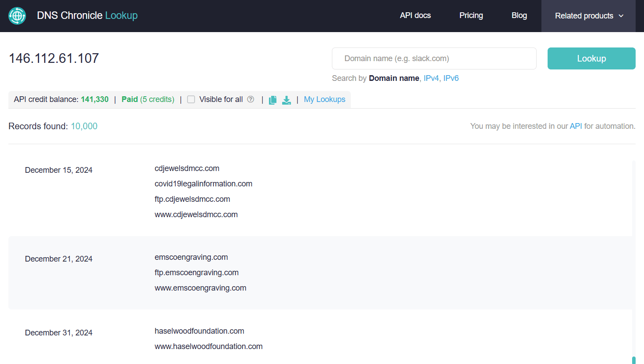Open the Visible for all help icon
This screenshot has height=364, width=644.
tap(250, 99)
